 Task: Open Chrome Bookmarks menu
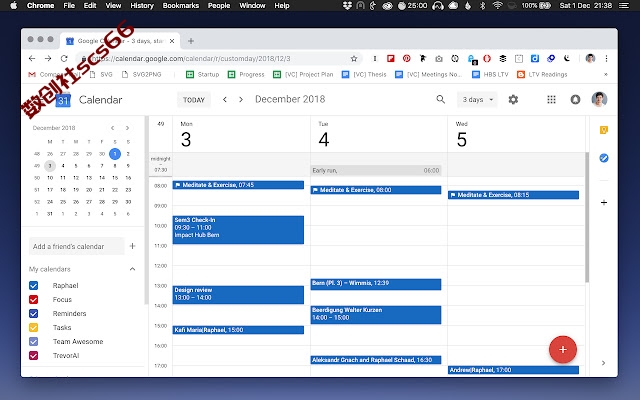180,5
